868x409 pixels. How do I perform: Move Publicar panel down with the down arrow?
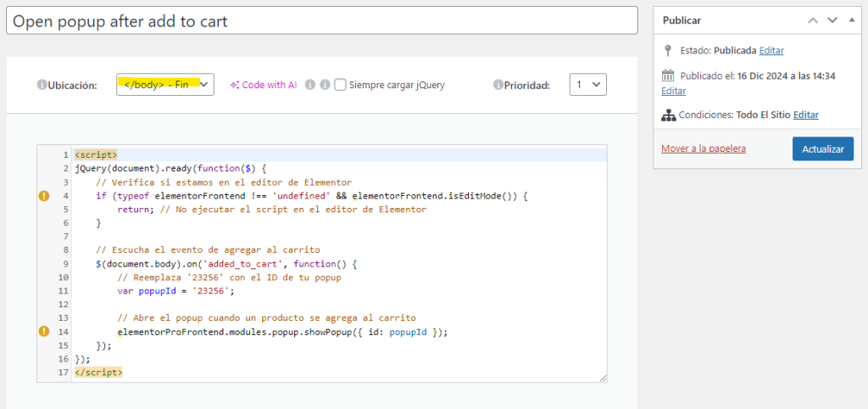832,20
